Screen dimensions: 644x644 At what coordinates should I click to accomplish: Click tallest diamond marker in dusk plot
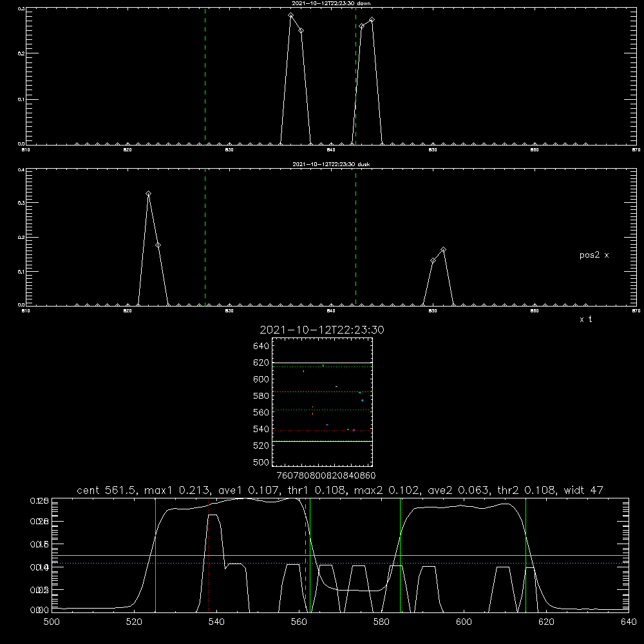point(148,194)
